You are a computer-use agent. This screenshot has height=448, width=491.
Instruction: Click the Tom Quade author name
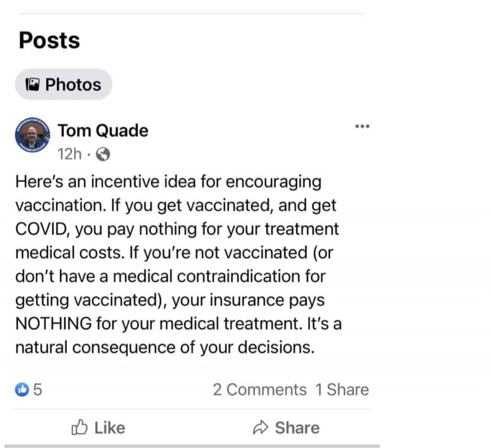pos(103,130)
